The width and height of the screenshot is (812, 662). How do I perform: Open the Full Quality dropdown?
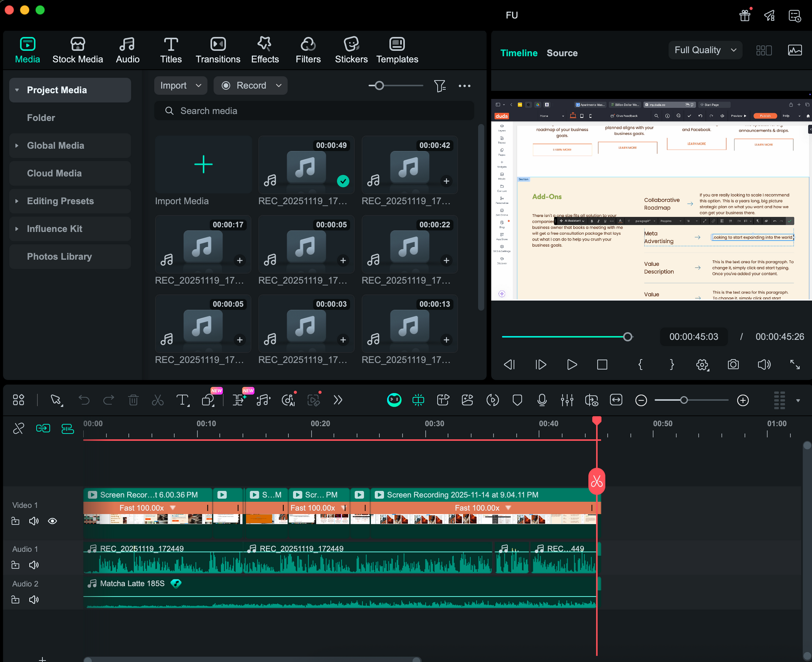tap(705, 50)
